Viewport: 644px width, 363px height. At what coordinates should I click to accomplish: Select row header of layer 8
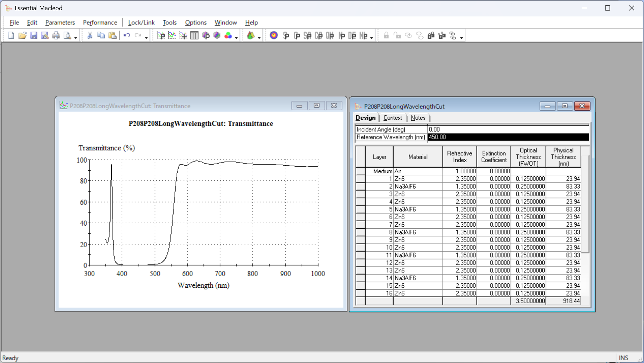coord(360,232)
